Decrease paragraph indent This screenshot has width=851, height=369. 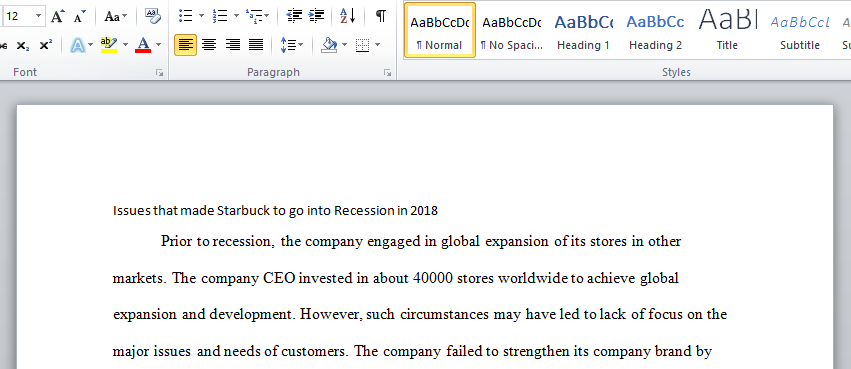pos(294,16)
